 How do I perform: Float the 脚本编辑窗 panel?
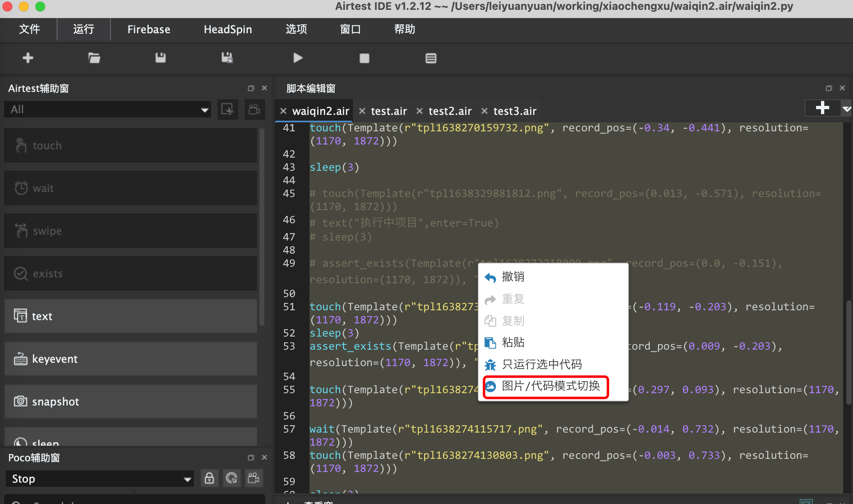[829, 88]
